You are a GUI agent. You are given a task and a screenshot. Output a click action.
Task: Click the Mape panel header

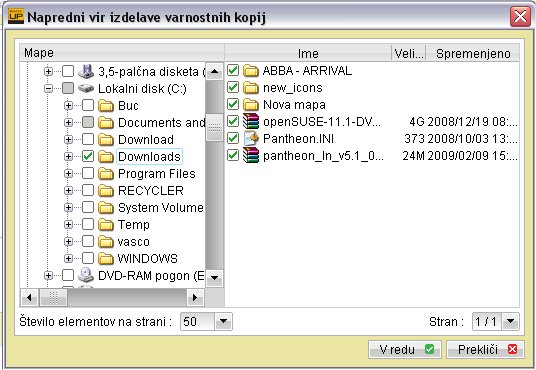[122, 53]
